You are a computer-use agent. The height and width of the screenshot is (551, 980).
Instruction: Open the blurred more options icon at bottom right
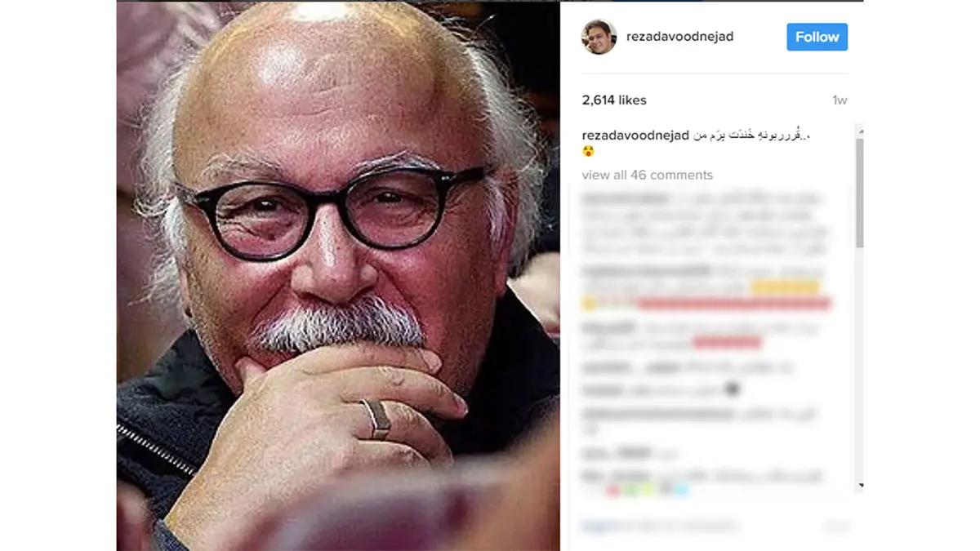[x=836, y=526]
